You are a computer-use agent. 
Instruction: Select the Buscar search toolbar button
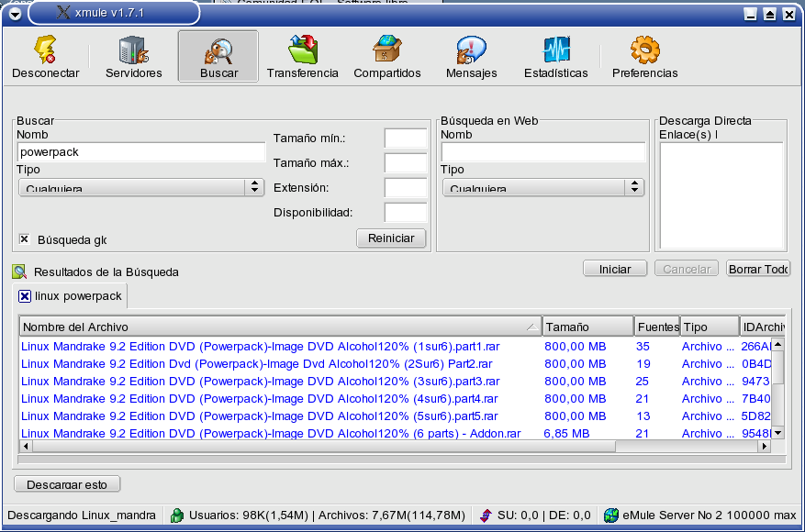click(x=218, y=57)
